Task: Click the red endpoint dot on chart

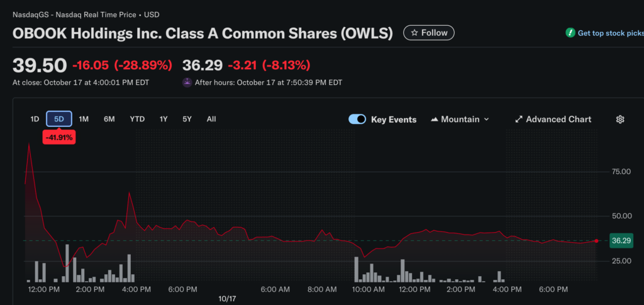Action: [x=596, y=241]
